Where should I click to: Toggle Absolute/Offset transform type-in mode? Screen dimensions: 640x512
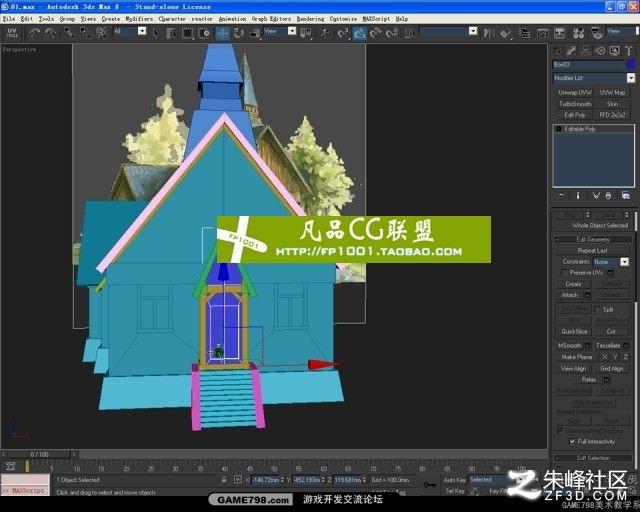[238, 480]
